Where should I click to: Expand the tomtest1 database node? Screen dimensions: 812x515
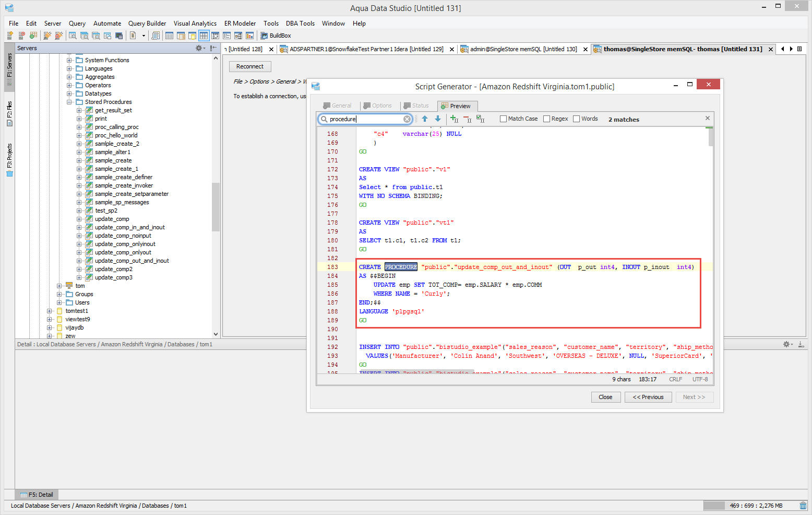tap(50, 311)
